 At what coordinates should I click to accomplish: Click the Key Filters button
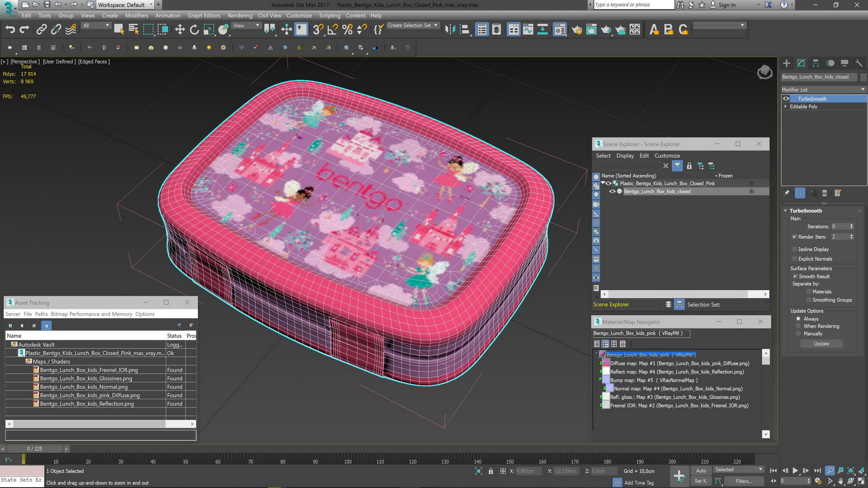744,481
